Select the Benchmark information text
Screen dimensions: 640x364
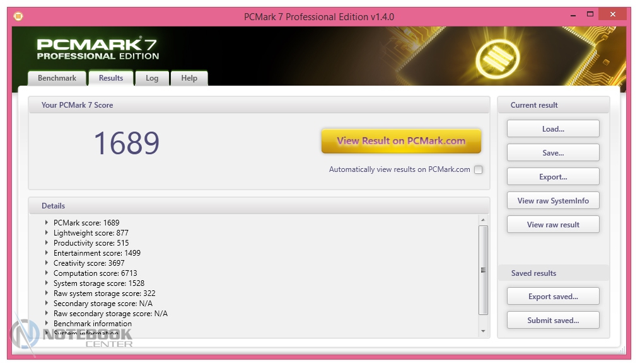[93, 324]
